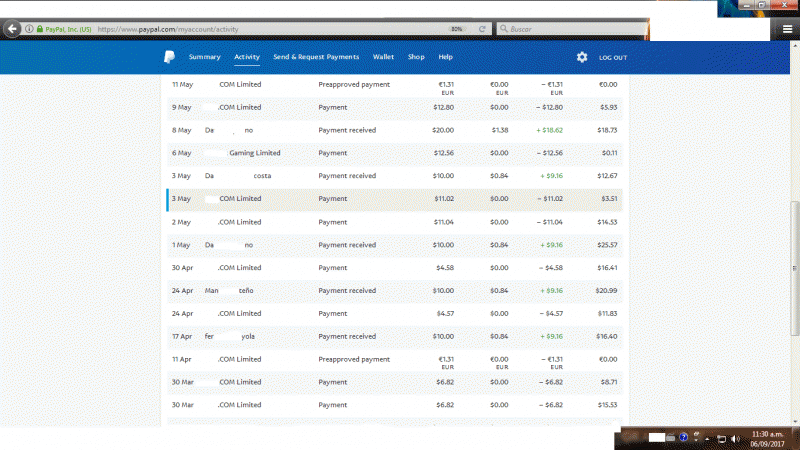The width and height of the screenshot is (800, 450).
Task: Open network icon in system tray
Action: pos(721,439)
